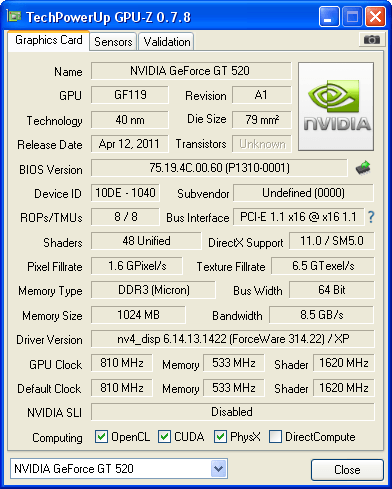
Task: Click the camera screenshot icon
Action: pyautogui.click(x=371, y=40)
